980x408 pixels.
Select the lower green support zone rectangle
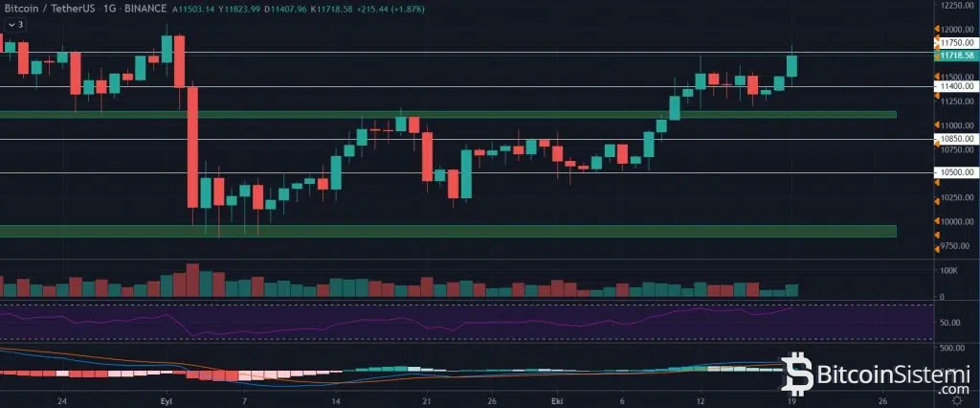click(448, 231)
